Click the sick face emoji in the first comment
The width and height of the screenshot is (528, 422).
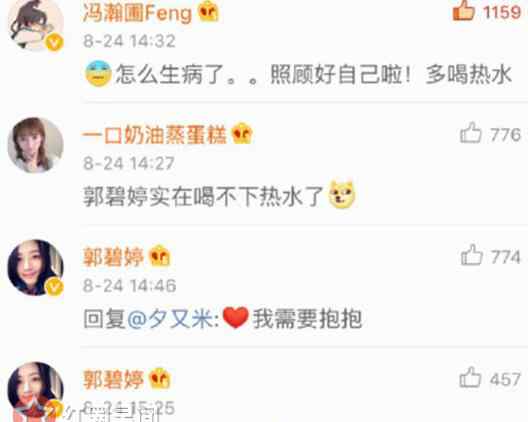(98, 73)
